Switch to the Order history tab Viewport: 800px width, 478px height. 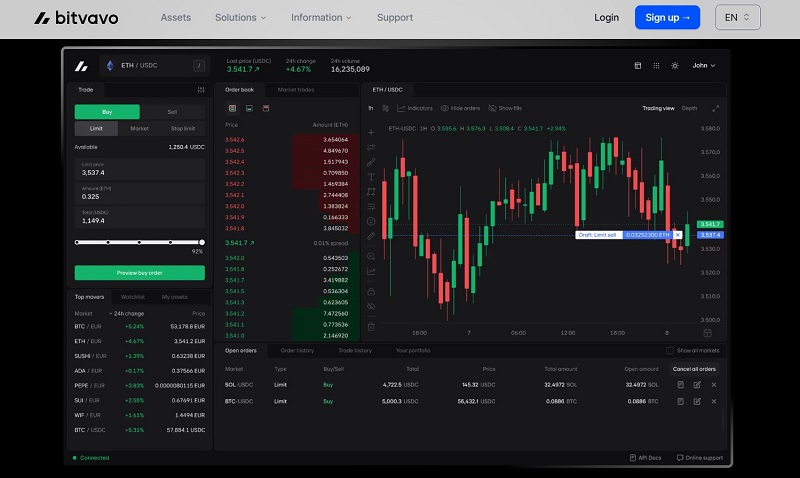(297, 350)
